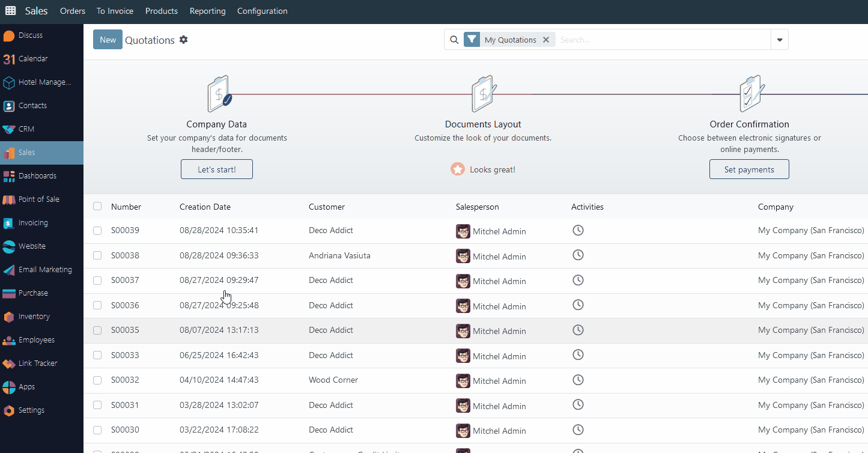Open Discuss app in sidebar
This screenshot has width=868, height=453.
[30, 35]
